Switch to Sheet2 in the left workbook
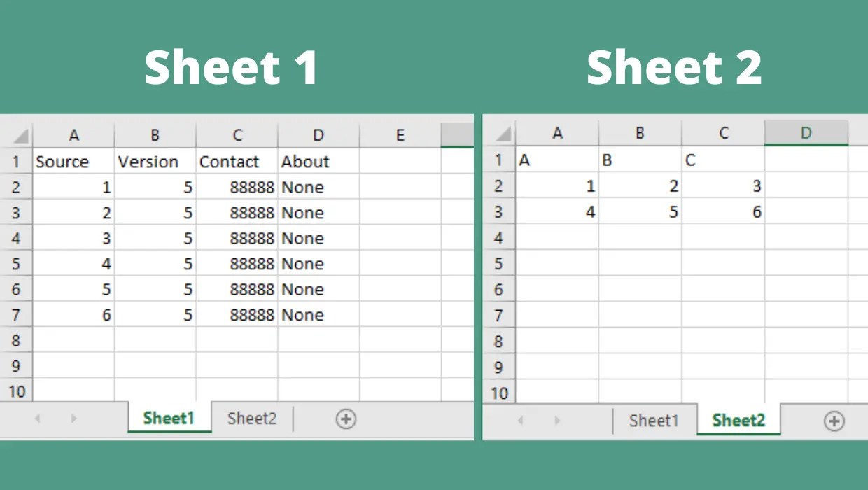The width and height of the screenshot is (868, 490). (252, 418)
